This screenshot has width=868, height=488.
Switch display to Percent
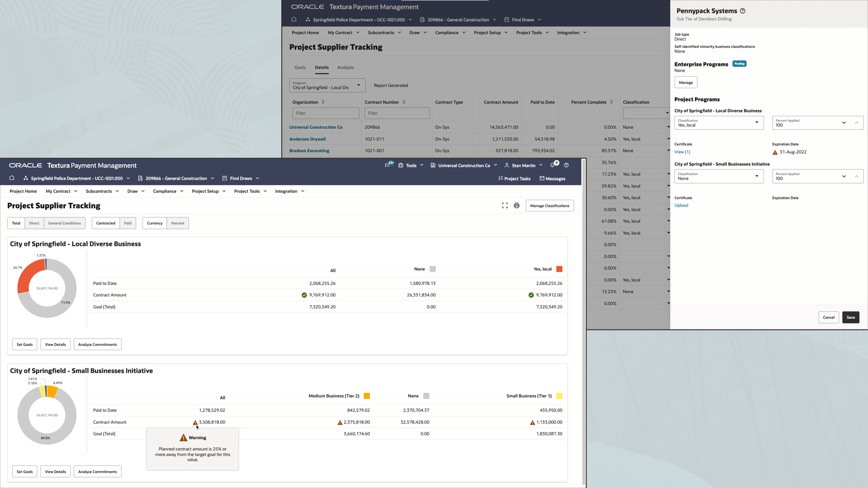[x=178, y=223]
